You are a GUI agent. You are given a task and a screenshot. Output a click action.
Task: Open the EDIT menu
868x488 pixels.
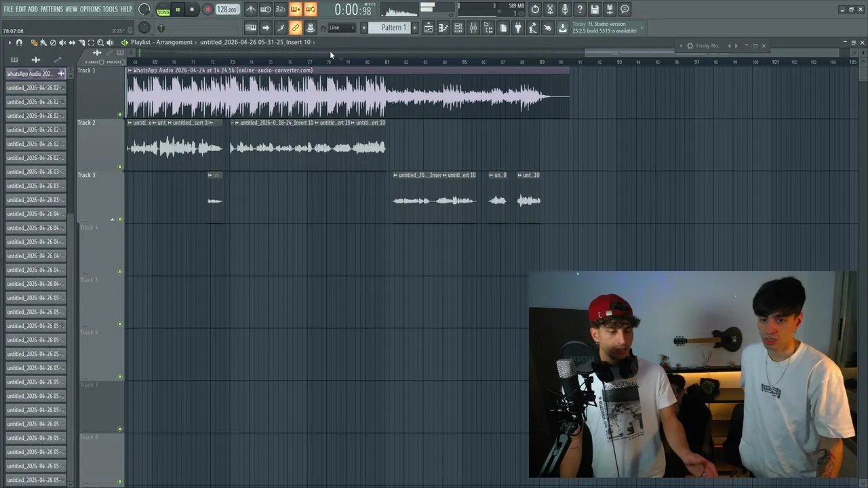20,9
